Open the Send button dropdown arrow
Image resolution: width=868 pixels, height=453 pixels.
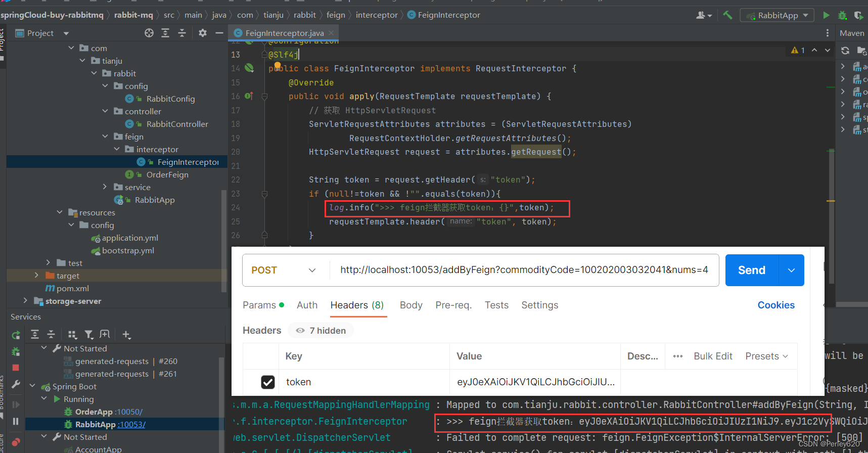click(792, 270)
